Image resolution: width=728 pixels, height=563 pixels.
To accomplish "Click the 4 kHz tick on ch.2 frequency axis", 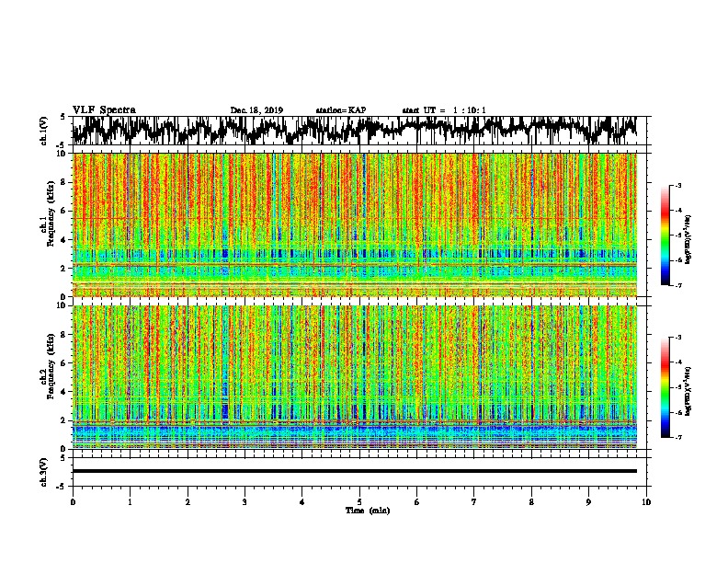I will click(63, 392).
